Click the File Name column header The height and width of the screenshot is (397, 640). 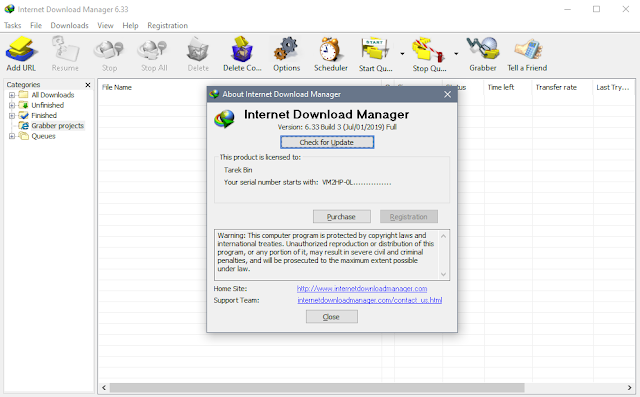click(x=117, y=87)
